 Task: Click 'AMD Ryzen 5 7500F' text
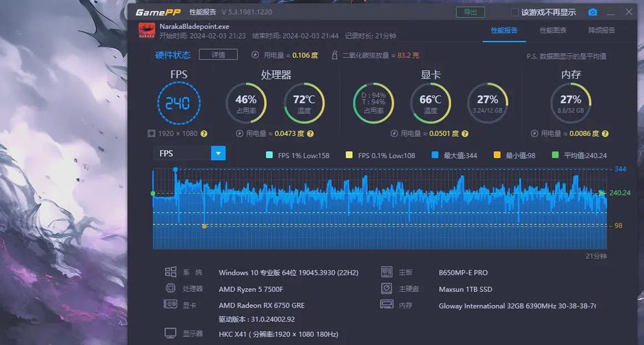(x=251, y=289)
